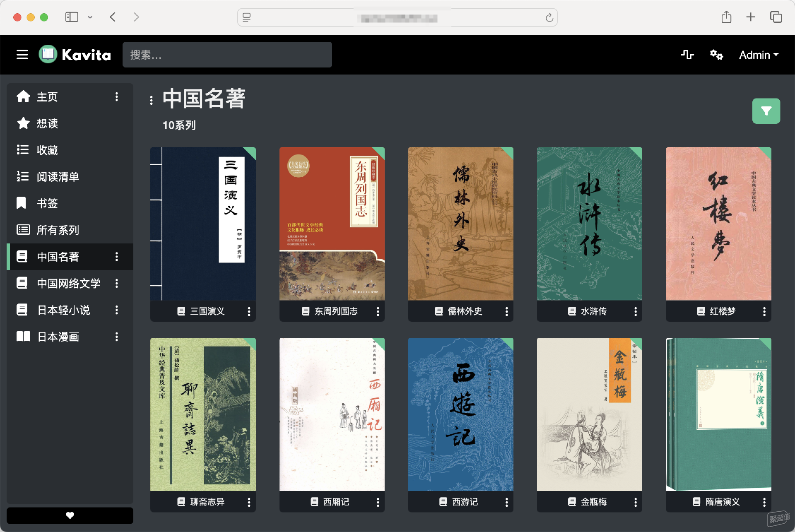
Task: Go to 主页 in sidebar
Action: [x=47, y=97]
